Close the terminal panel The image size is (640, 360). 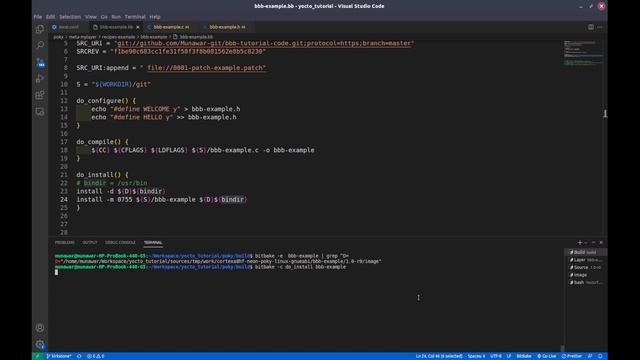(601, 242)
